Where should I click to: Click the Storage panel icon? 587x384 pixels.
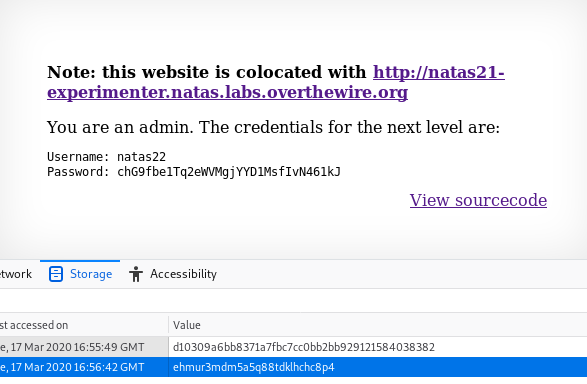56,274
